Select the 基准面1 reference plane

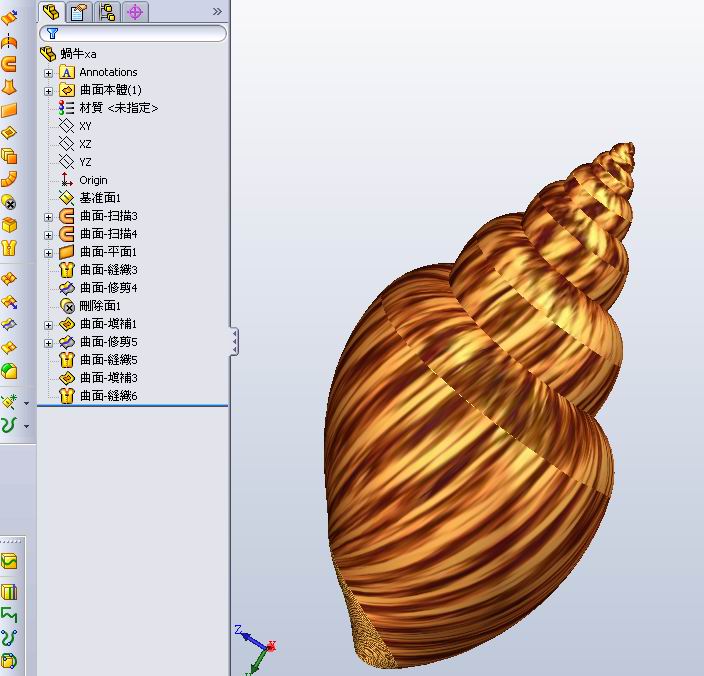click(x=90, y=198)
